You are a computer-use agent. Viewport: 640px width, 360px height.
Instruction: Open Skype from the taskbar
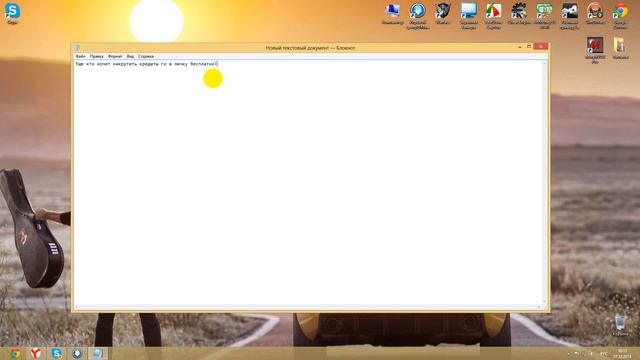(x=57, y=353)
